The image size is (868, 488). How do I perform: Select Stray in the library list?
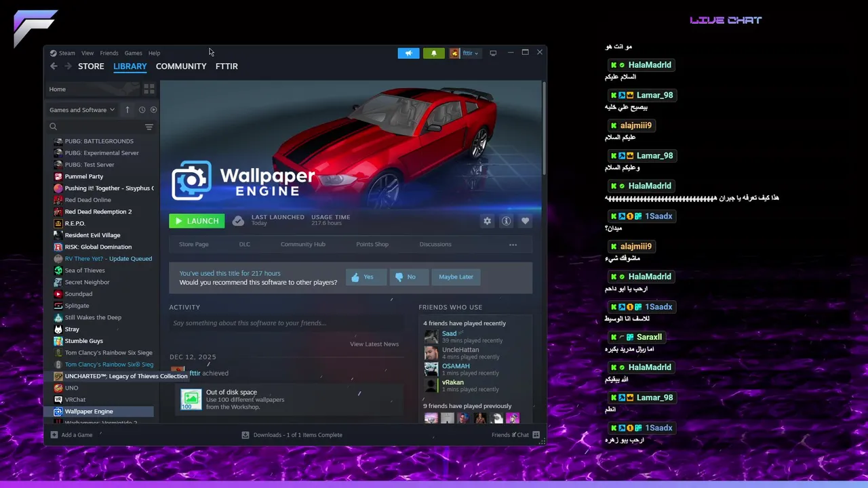pos(72,329)
